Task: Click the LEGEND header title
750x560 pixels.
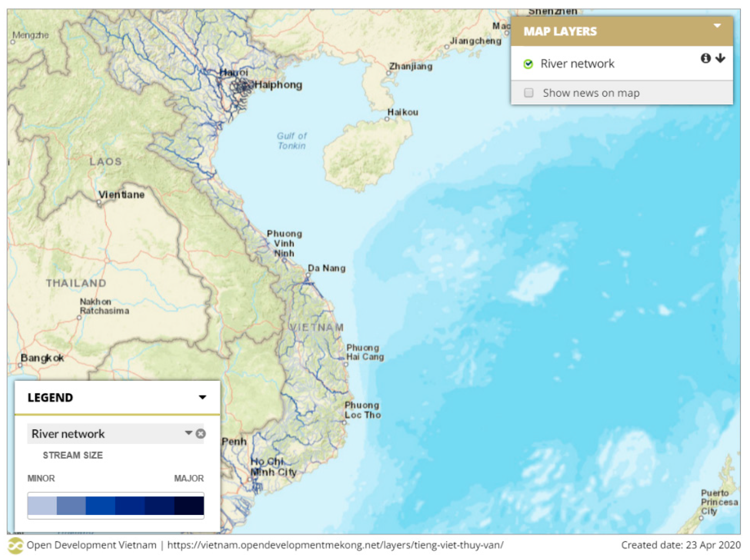Action: click(x=50, y=398)
